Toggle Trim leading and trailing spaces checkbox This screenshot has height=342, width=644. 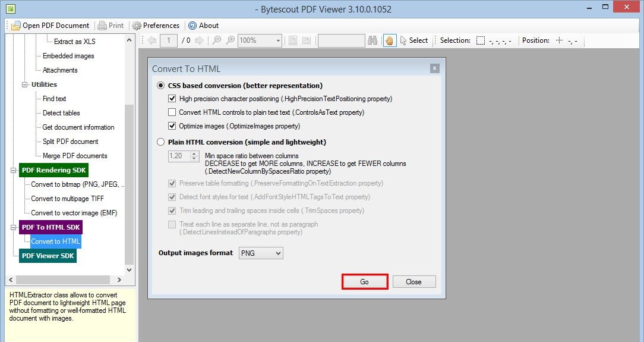[x=172, y=211]
